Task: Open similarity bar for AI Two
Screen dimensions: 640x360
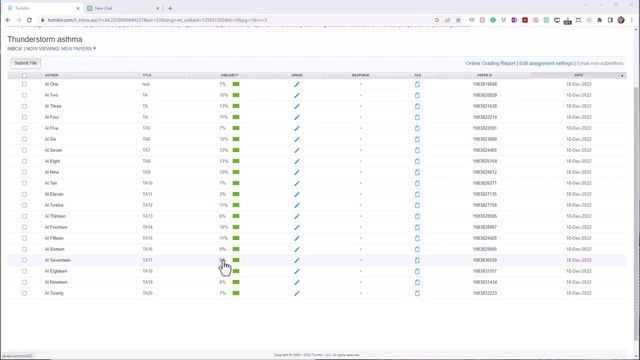Action: pyautogui.click(x=236, y=95)
